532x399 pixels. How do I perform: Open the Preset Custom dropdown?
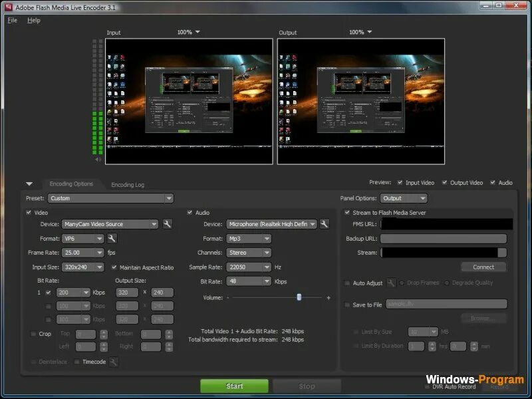click(x=110, y=198)
